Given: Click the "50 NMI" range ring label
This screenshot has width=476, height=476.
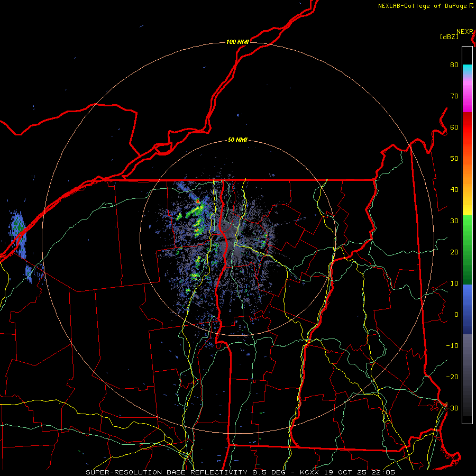Looking at the screenshot, I should [x=237, y=140].
